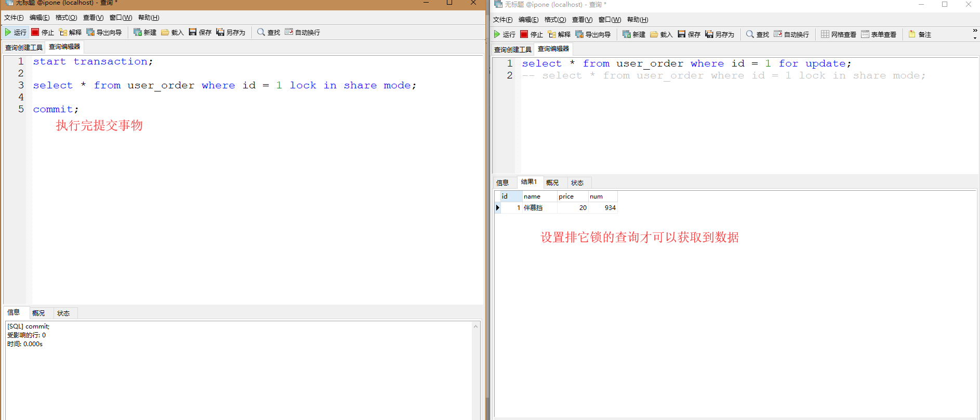Switch to Query Builder tab (查询创建工具) in left window
The height and width of the screenshot is (420, 980).
point(24,47)
